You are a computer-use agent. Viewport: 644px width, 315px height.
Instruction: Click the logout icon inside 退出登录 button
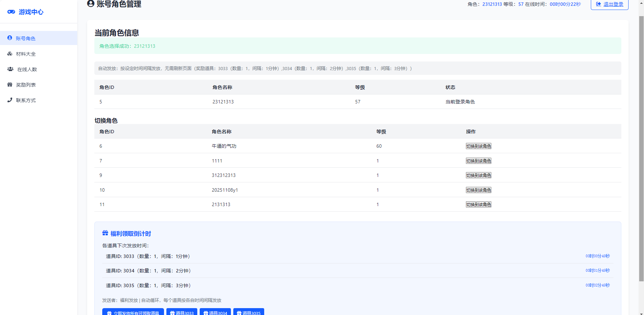coord(598,4)
